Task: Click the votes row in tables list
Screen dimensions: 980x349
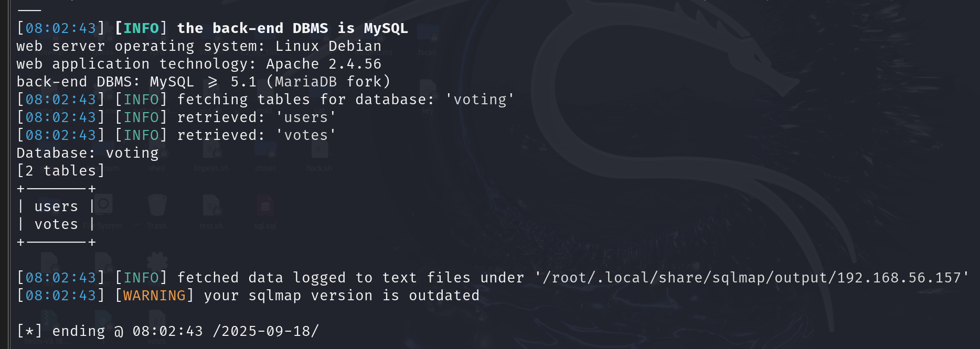Action: 56,224
